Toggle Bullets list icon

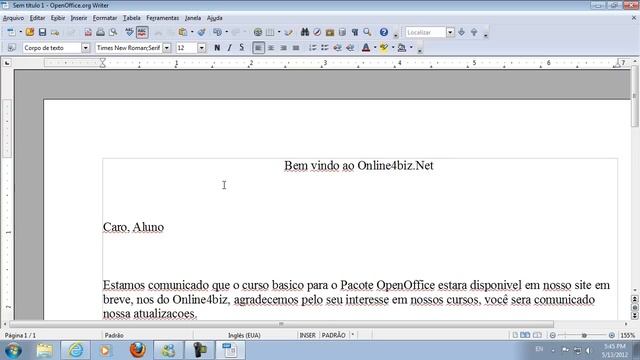tap(325, 48)
